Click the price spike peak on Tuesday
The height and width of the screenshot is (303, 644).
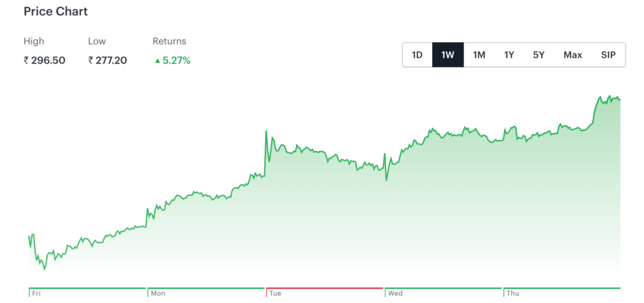pyautogui.click(x=266, y=131)
